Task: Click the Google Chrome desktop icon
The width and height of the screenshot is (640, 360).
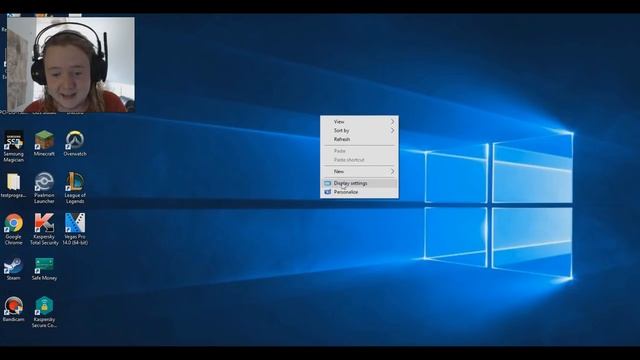Action: coord(13,229)
